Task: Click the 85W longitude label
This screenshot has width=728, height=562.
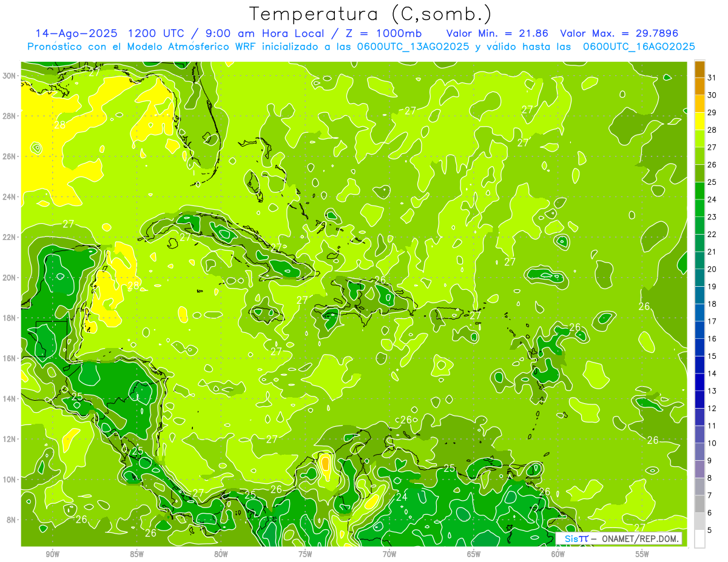Action: 136,554
